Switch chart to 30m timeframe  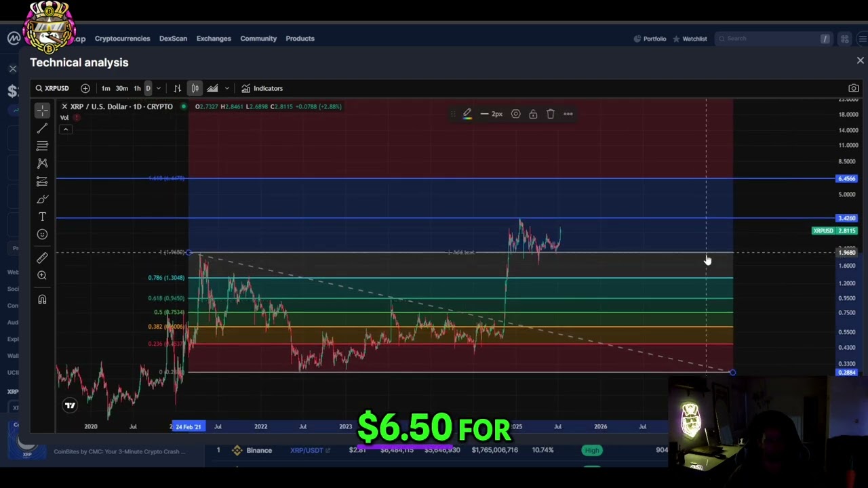[x=121, y=88]
